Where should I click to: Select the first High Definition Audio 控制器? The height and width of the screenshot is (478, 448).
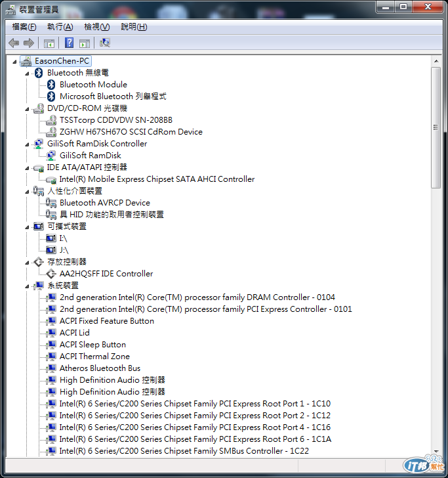click(x=112, y=380)
